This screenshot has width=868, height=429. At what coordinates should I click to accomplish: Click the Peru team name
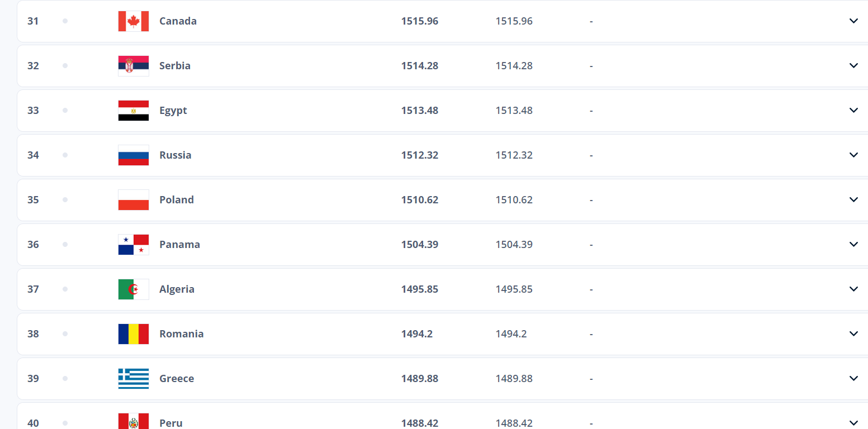(x=170, y=423)
